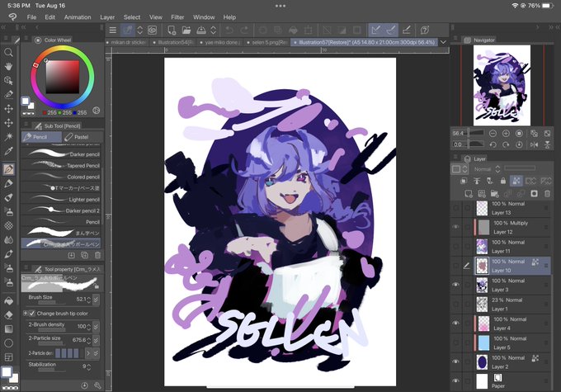Click the color wheel saturation square
The height and width of the screenshot is (392, 561).
pyautogui.click(x=63, y=77)
